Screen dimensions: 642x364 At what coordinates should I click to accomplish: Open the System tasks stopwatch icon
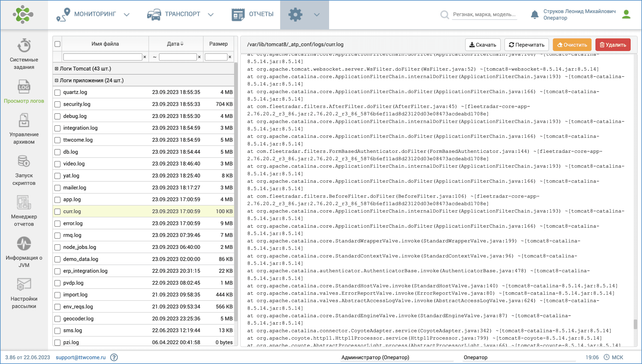point(24,46)
